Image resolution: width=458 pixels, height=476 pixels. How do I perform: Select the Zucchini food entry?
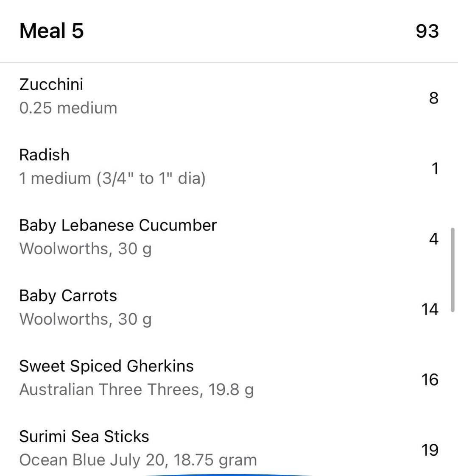(x=51, y=84)
